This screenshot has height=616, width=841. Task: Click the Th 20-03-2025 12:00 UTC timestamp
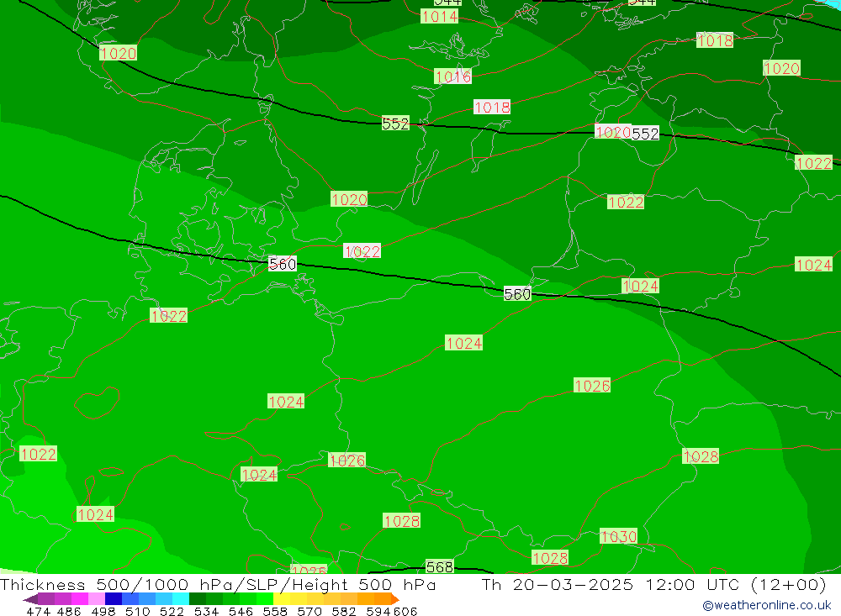[653, 585]
